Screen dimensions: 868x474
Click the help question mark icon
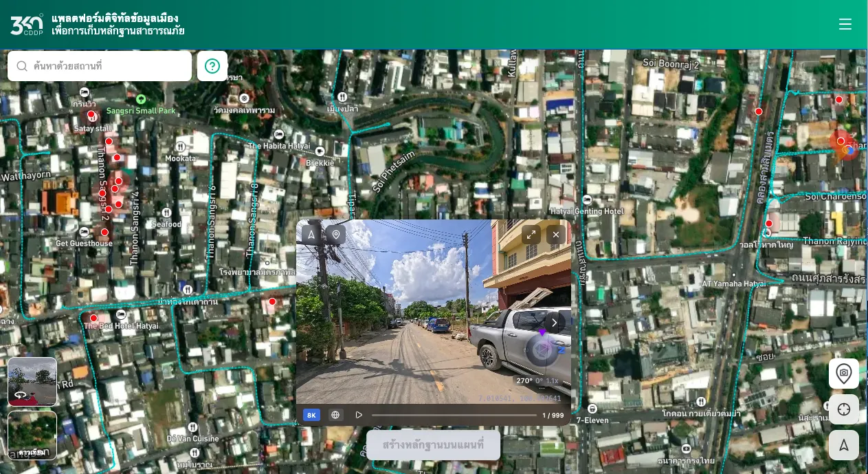212,66
